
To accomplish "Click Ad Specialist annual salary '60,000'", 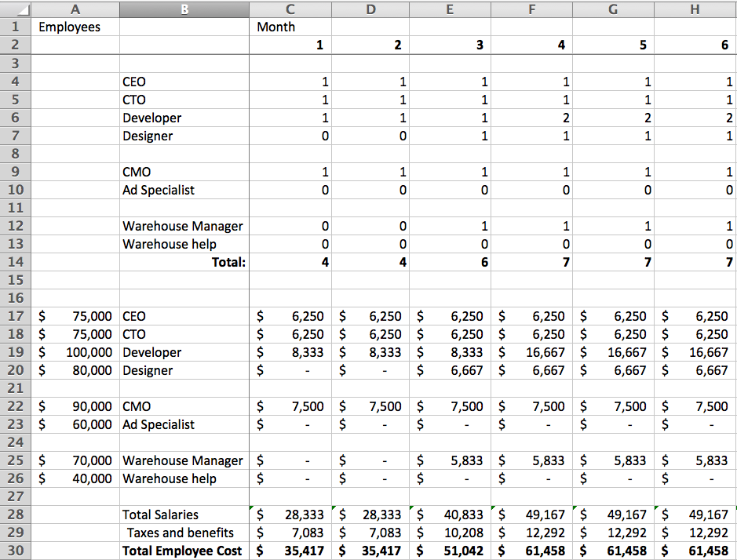I will [75, 424].
